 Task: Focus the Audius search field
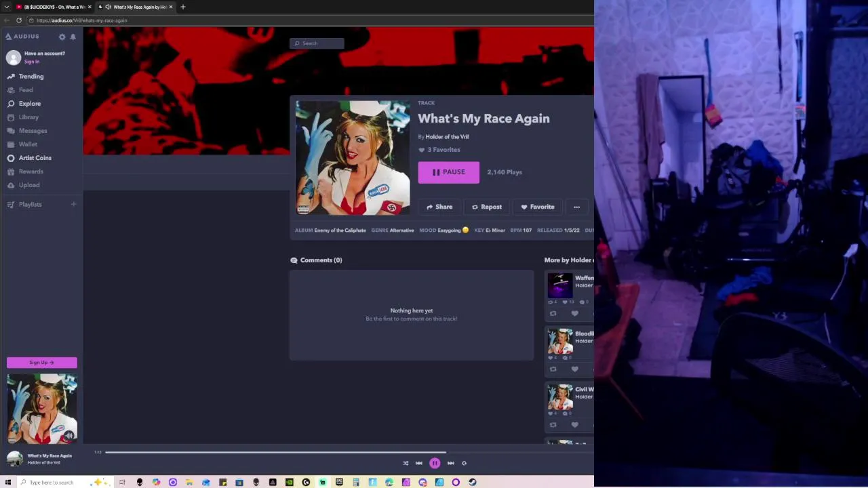point(317,43)
